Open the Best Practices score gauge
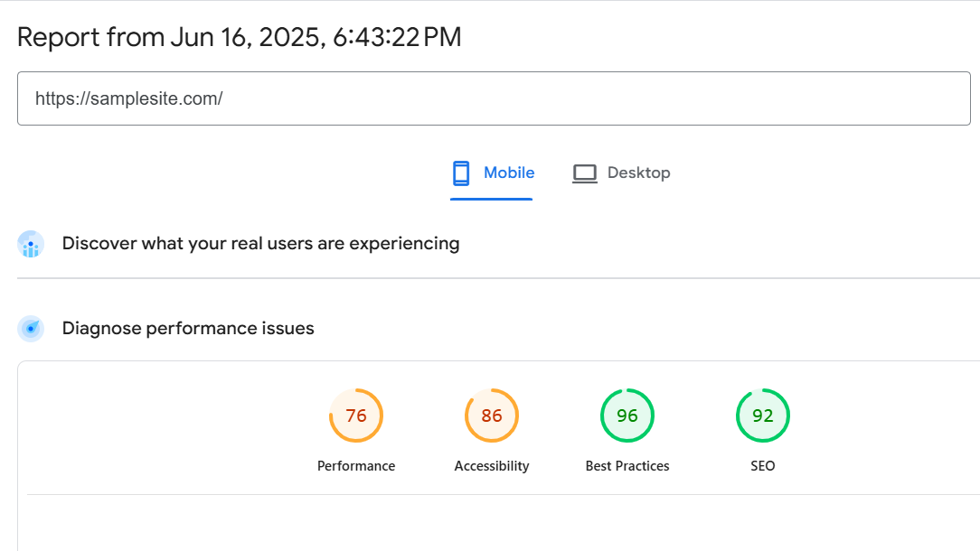This screenshot has height=551, width=980. pos(627,416)
